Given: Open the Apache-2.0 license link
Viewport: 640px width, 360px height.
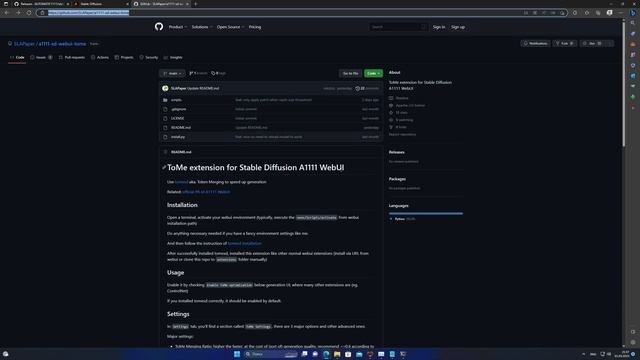Looking at the screenshot, I should (407, 105).
